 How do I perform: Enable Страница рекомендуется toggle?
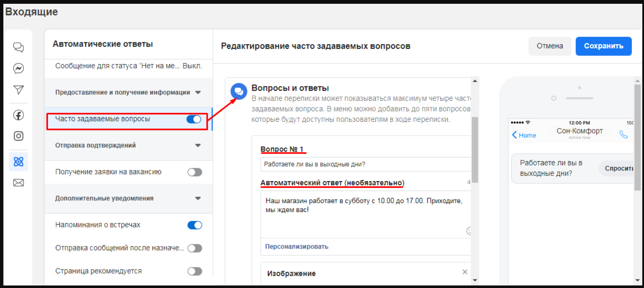click(194, 271)
